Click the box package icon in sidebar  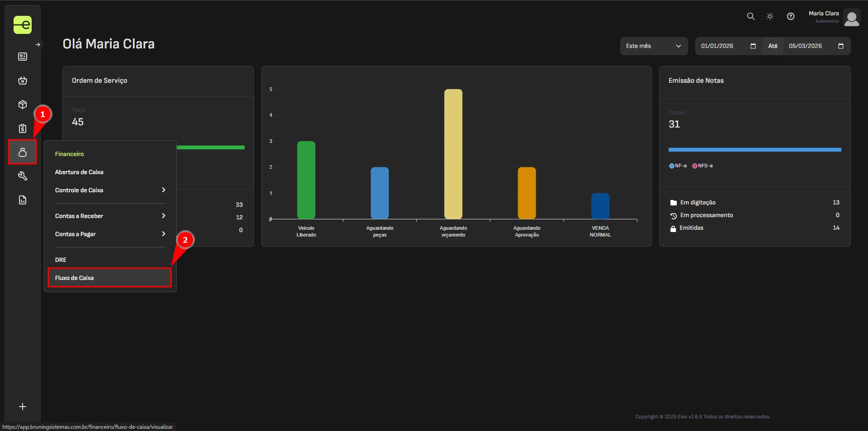click(23, 104)
